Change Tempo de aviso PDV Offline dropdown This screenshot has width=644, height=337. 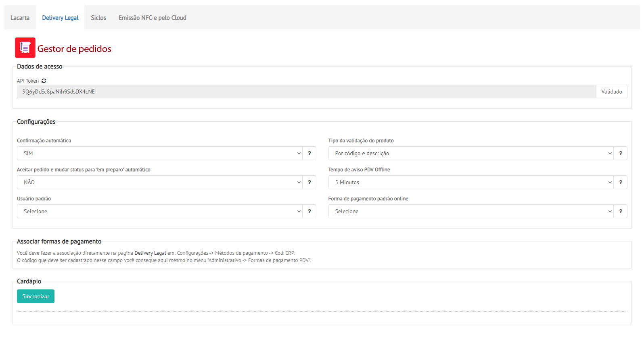(471, 182)
